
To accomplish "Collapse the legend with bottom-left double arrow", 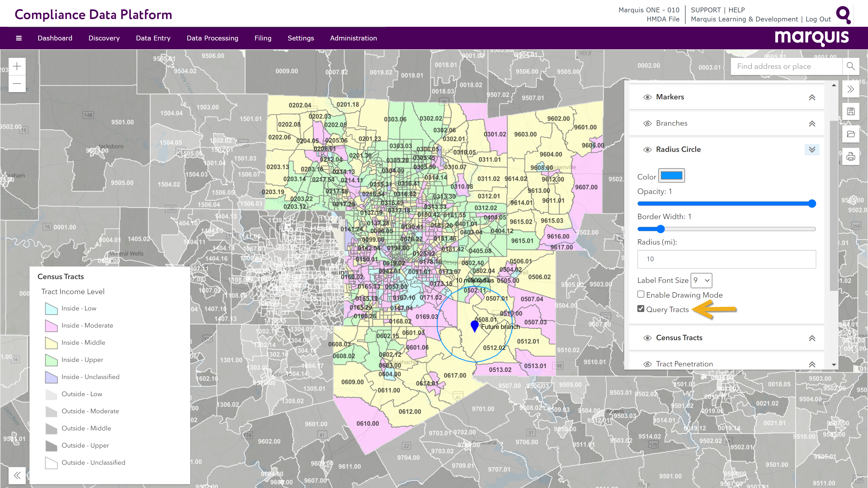I will coord(17,475).
